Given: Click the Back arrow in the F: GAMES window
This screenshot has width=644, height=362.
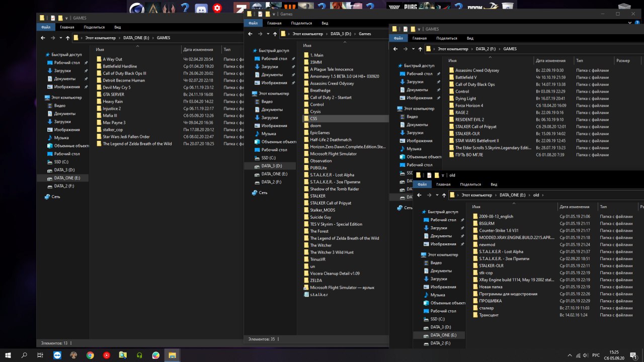Looking at the screenshot, I should [x=396, y=49].
